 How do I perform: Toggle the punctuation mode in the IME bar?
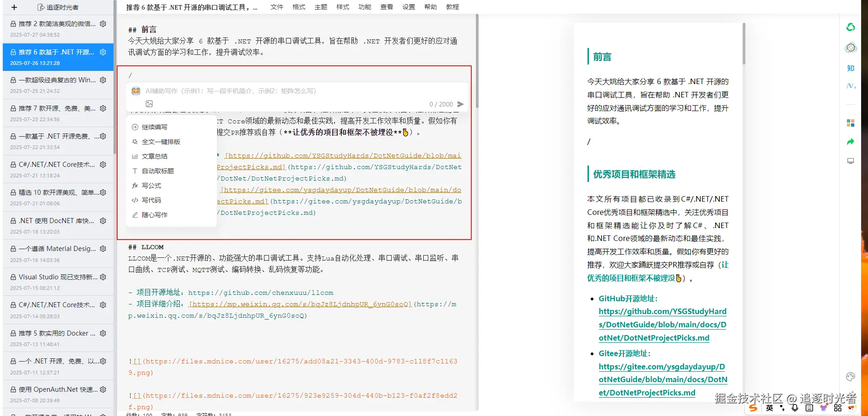tap(782, 408)
